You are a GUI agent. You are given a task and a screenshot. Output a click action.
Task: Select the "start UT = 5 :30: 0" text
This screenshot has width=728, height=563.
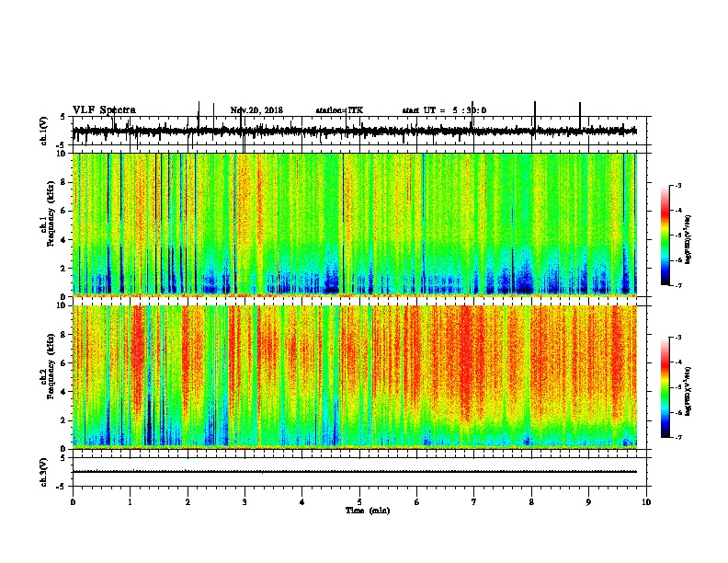click(x=444, y=110)
